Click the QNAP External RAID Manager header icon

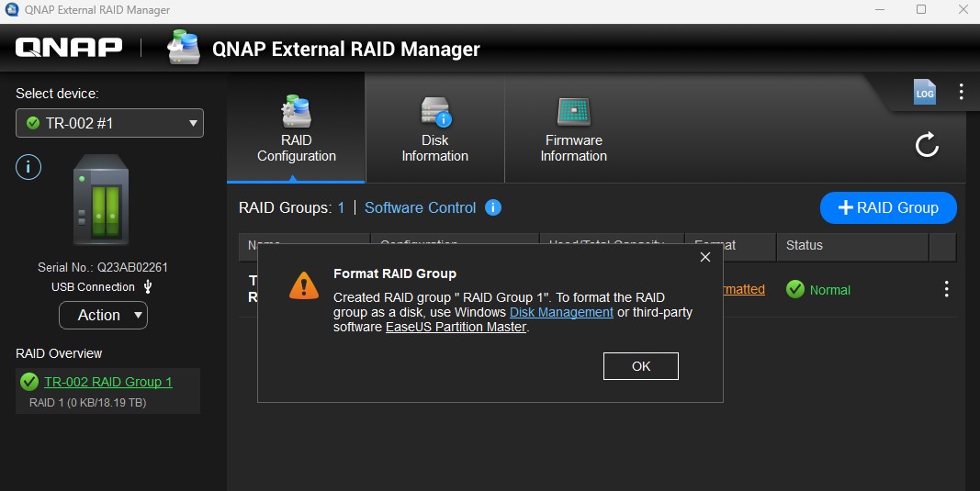[184, 47]
